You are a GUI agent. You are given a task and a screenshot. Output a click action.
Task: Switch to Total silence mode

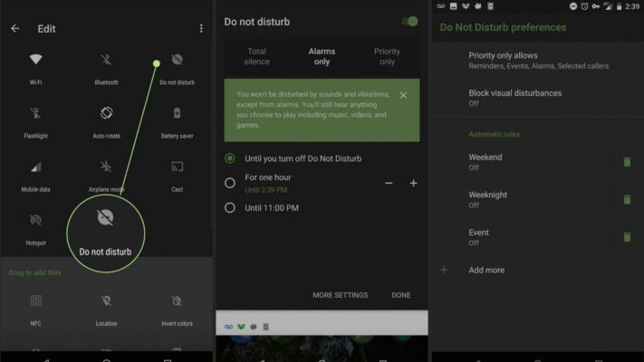click(256, 56)
